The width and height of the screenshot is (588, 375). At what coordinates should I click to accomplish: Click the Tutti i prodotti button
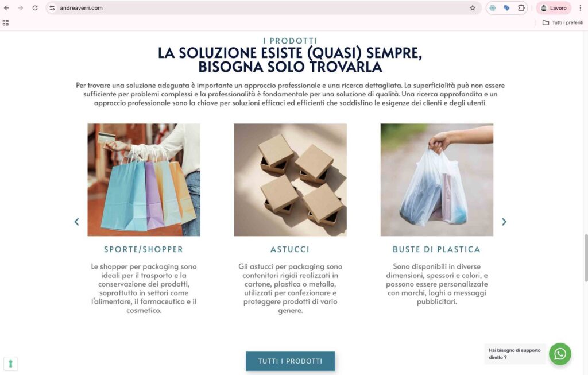[290, 361]
